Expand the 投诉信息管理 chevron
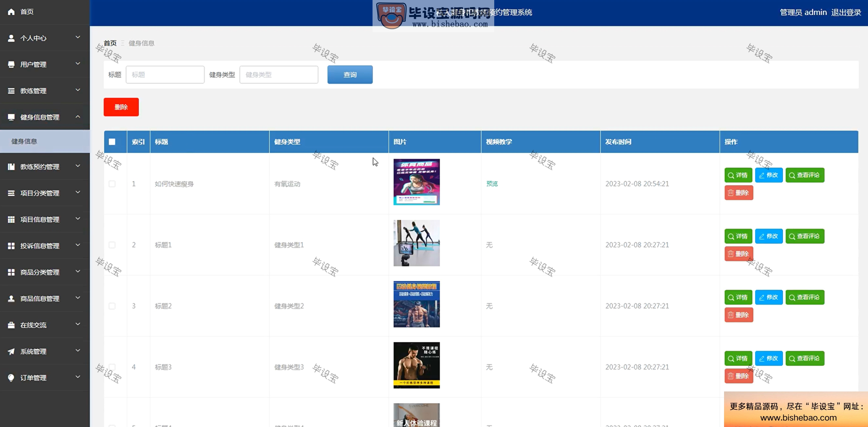Viewport: 868px width, 427px height. (78, 245)
